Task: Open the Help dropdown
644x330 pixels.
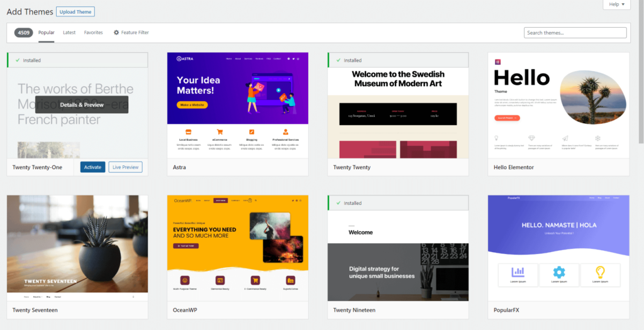Action: pos(616,4)
